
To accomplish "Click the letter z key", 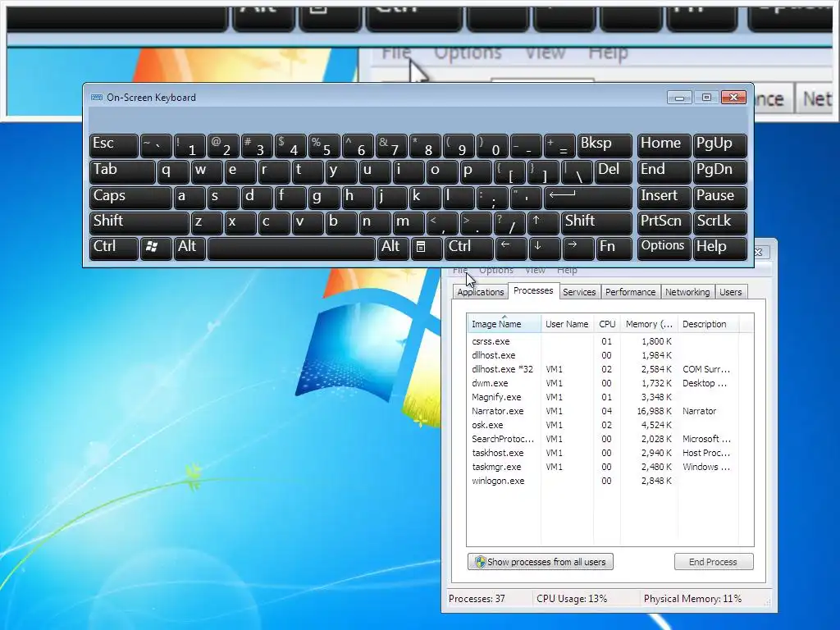I will 206,222.
